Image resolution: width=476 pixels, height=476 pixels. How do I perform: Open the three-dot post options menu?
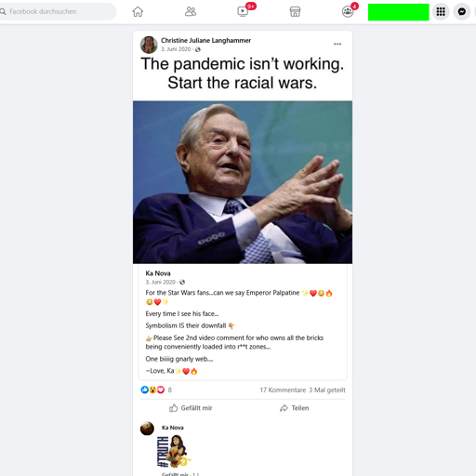tap(337, 44)
